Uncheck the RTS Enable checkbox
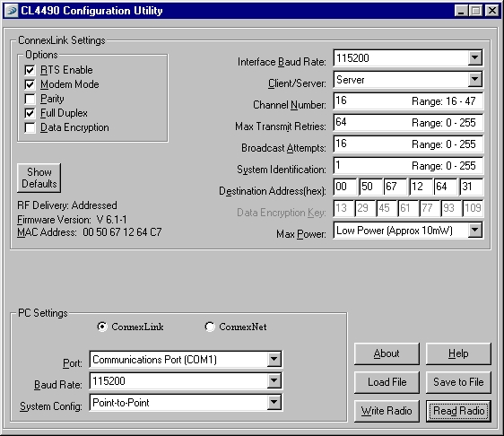 (30, 70)
